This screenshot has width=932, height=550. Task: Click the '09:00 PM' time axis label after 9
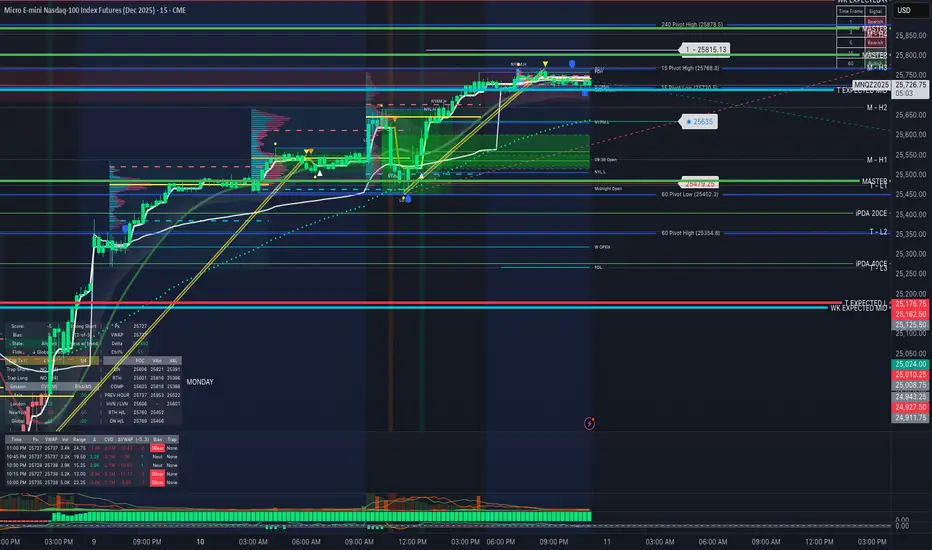[x=147, y=542]
